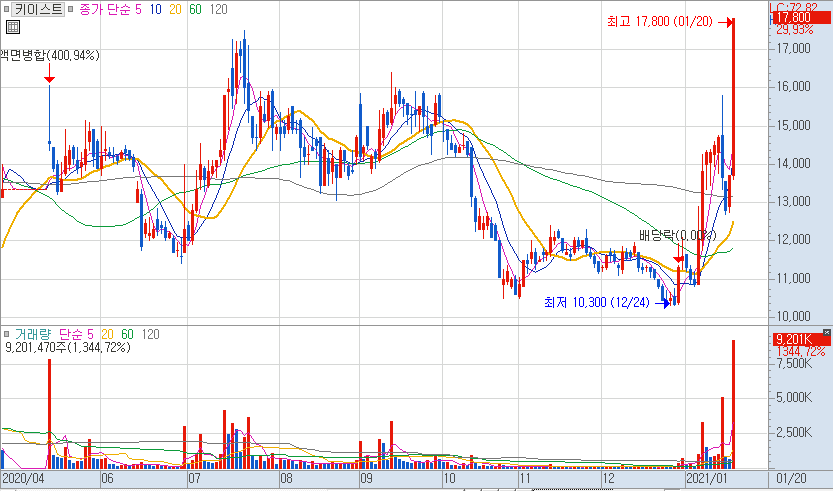Click the 최저 10,300 (12/24) low label
The image size is (833, 491).
click(597, 303)
